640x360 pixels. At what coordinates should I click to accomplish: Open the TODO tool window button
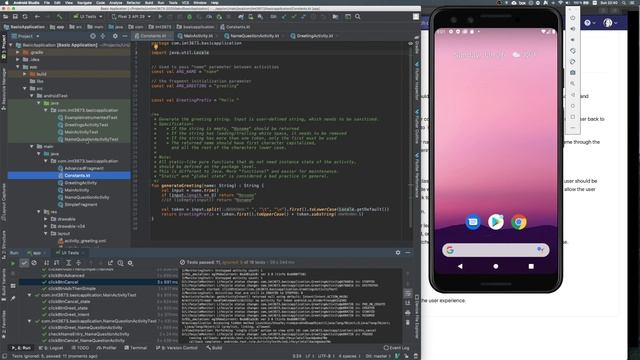coord(80,348)
